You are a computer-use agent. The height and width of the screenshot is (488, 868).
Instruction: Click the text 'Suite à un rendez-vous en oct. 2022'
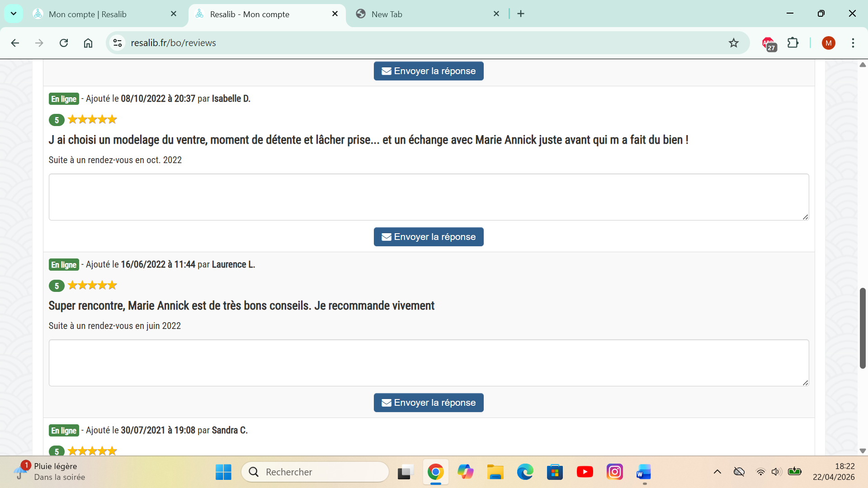click(x=115, y=160)
